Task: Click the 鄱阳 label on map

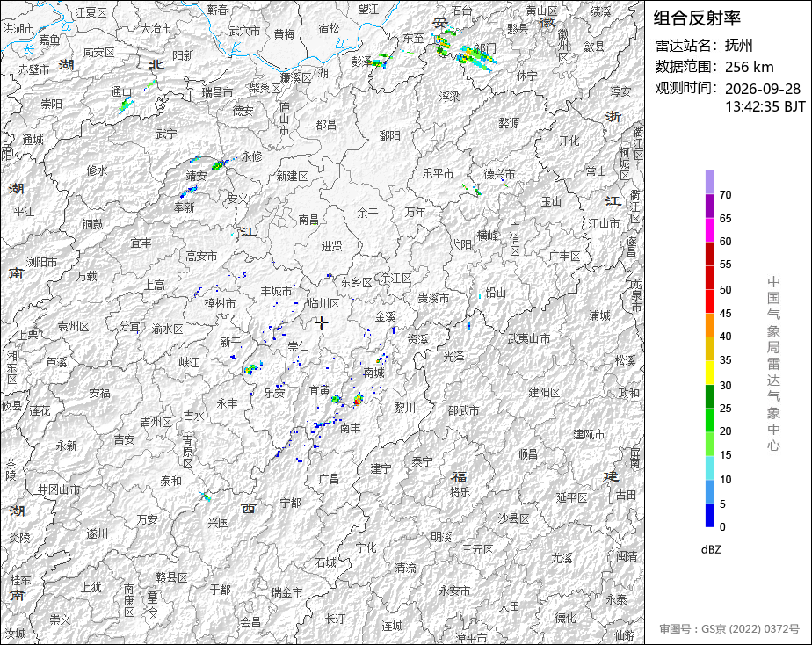Action: tap(389, 135)
